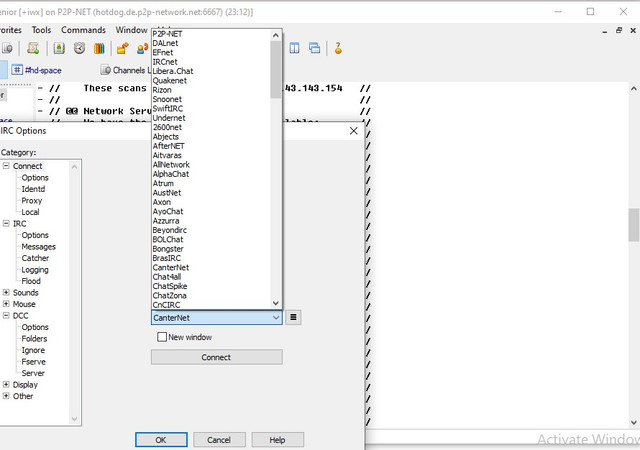Select Local in the category tree
Screen dimensions: 640x450
point(30,212)
